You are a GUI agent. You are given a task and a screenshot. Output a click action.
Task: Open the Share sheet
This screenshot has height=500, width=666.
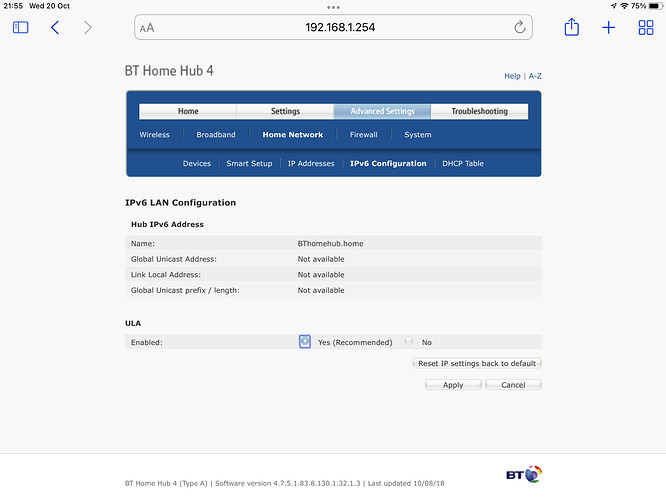[x=572, y=27]
